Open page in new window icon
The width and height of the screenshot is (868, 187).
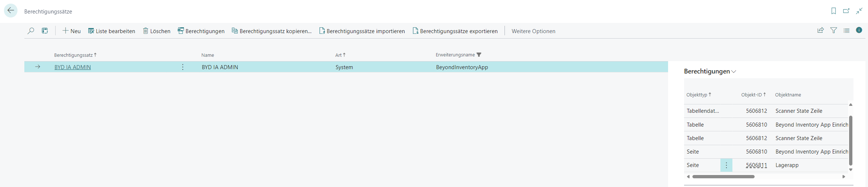point(846,11)
